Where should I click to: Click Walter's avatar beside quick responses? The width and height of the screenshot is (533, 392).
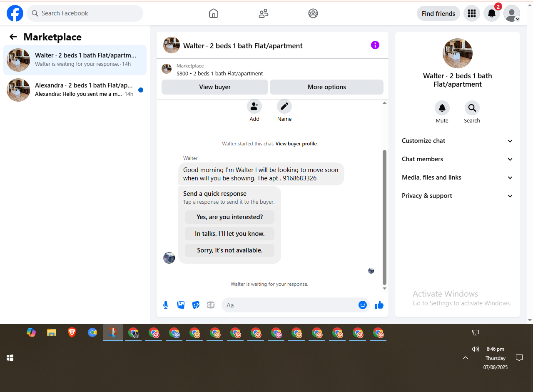169,258
